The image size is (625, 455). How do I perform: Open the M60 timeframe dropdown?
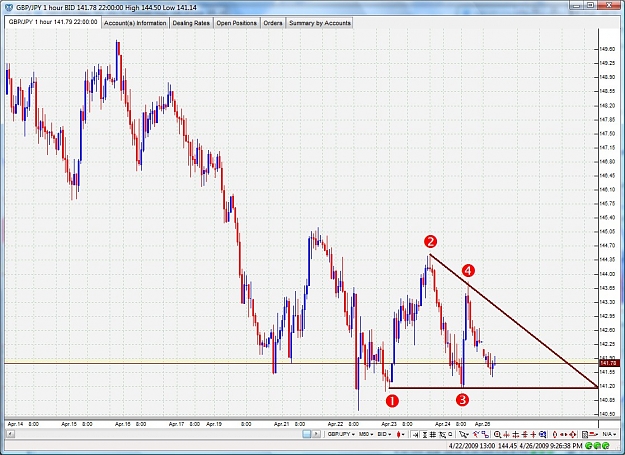tap(366, 434)
